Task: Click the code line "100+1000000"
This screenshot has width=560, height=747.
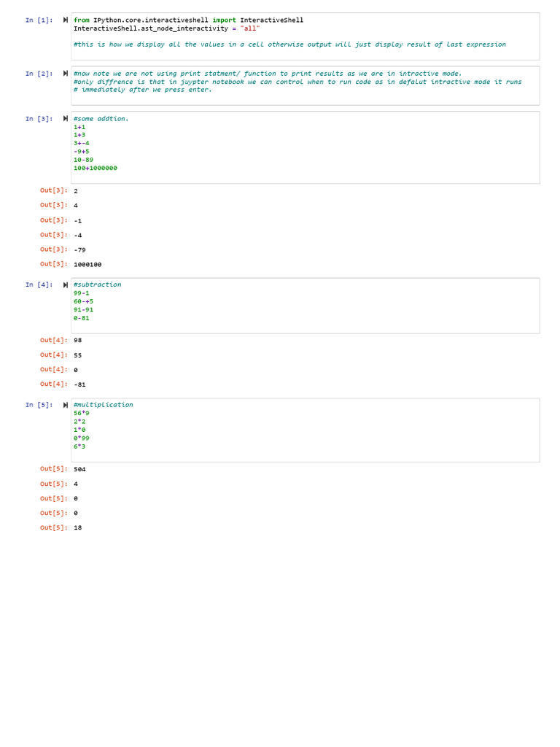Action: coord(96,169)
